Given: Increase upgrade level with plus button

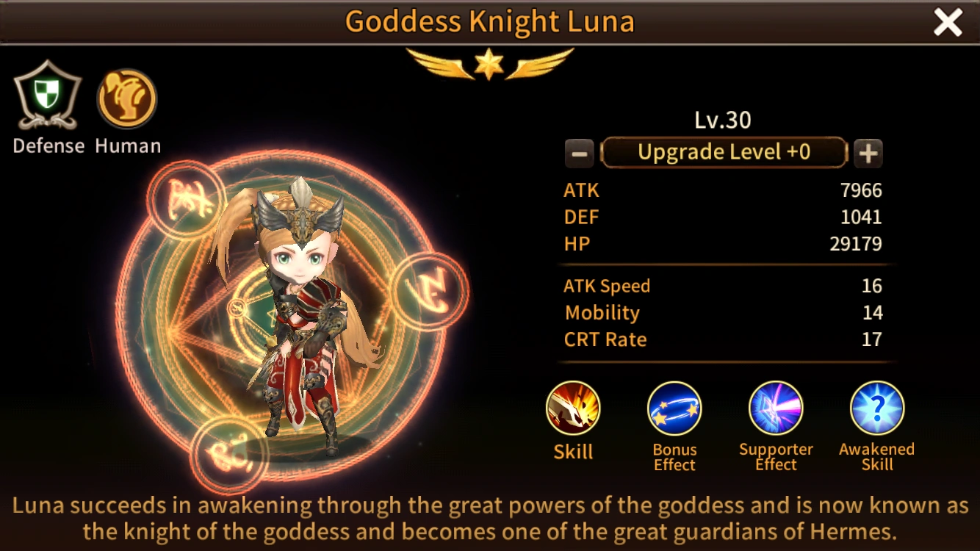Looking at the screenshot, I should (x=868, y=154).
